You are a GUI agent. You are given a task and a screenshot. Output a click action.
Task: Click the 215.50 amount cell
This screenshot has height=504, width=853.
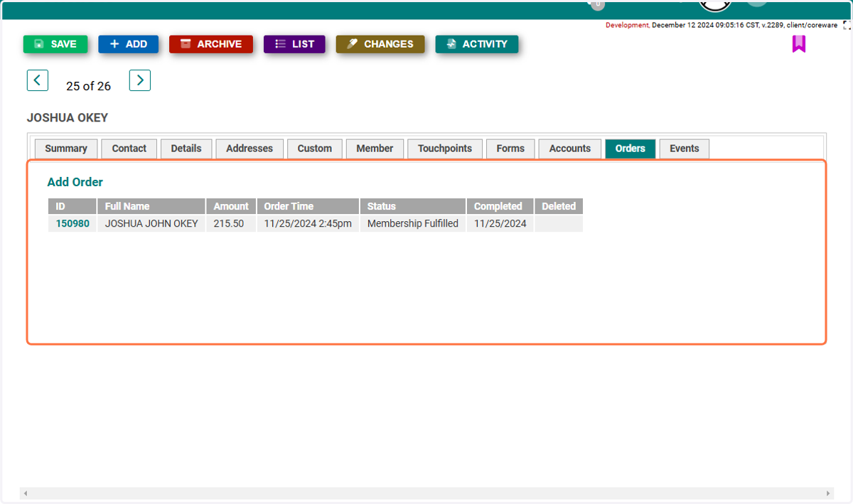231,223
